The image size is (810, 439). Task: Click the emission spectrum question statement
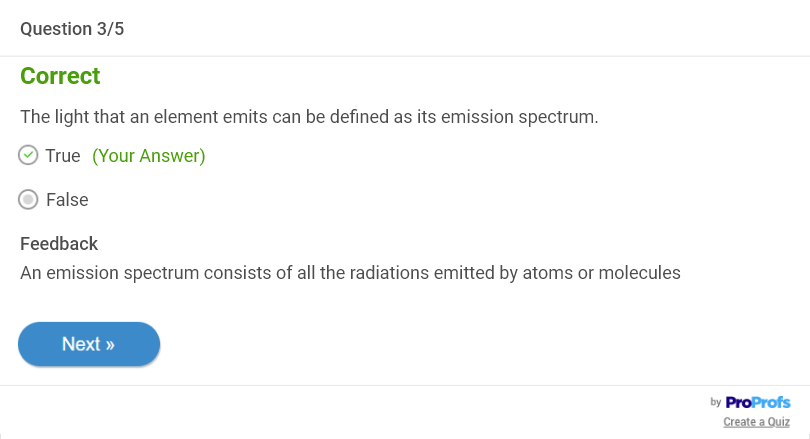coord(309,117)
